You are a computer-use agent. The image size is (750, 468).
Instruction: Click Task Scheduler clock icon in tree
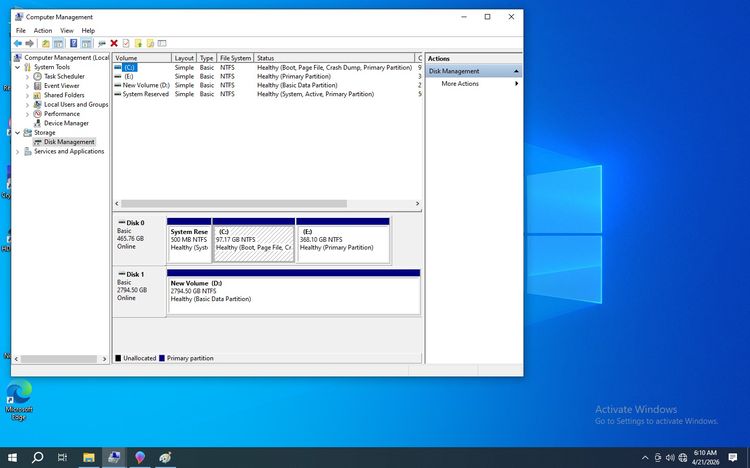pyautogui.click(x=37, y=77)
